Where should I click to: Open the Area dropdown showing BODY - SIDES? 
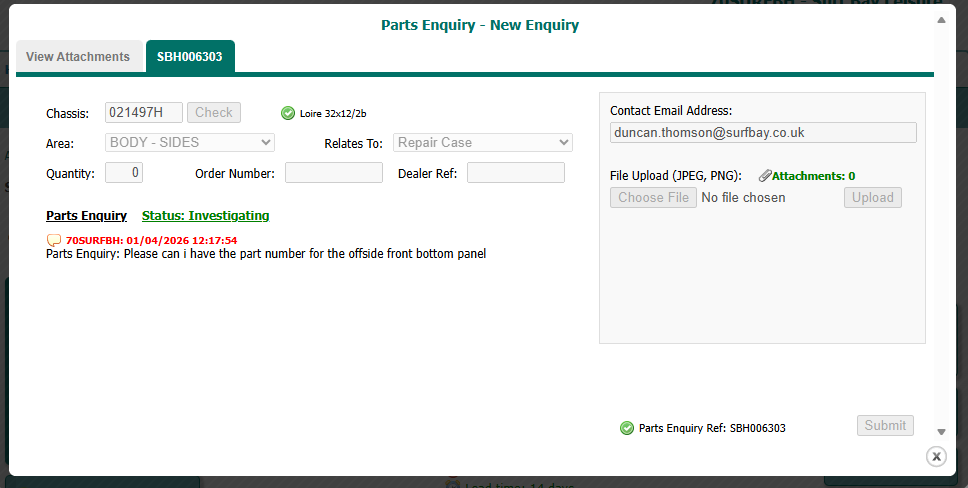coord(189,143)
